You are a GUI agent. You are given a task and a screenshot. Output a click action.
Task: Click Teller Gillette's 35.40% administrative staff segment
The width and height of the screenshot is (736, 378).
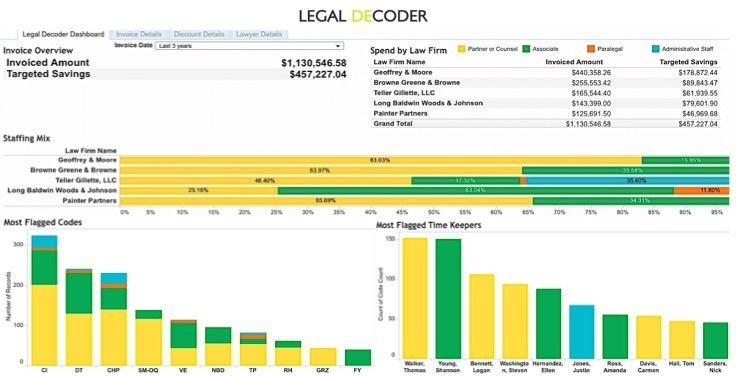[628, 180]
